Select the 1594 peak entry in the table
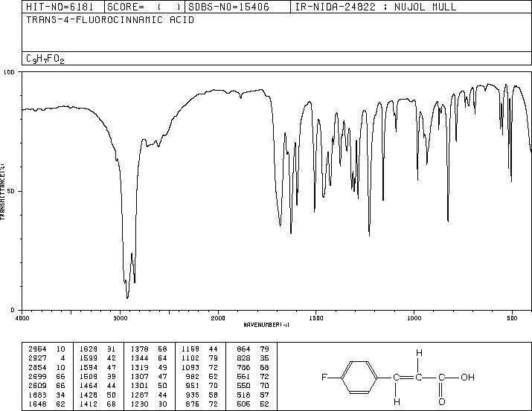532x411 pixels. tap(97, 367)
